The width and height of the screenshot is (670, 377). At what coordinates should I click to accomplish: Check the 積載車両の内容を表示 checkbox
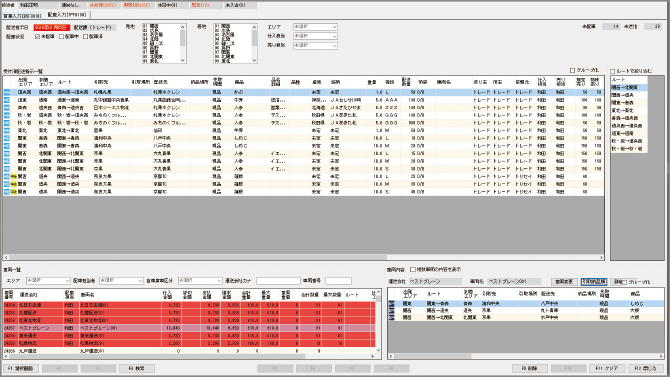pos(413,270)
